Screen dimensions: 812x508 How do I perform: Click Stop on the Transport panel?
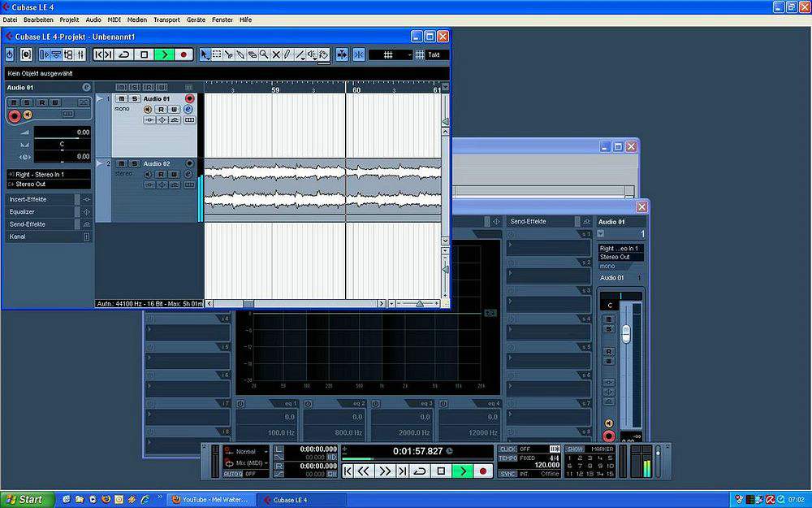pyautogui.click(x=441, y=471)
